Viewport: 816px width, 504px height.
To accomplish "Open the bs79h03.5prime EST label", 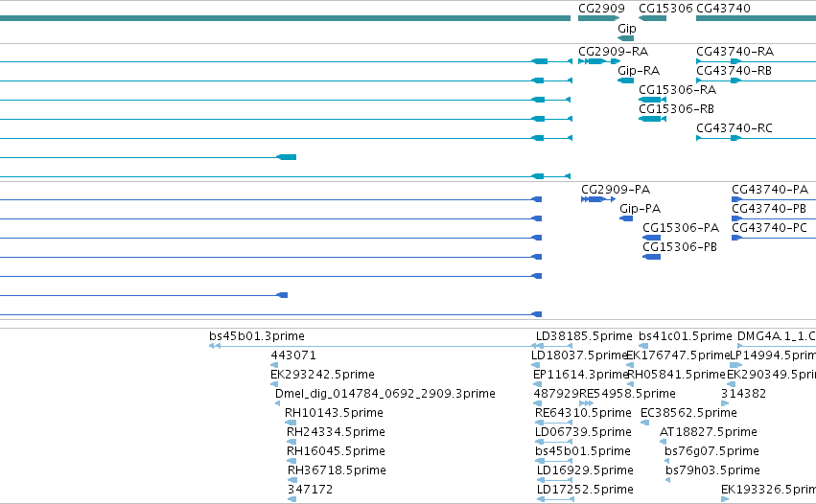I will click(x=712, y=471).
